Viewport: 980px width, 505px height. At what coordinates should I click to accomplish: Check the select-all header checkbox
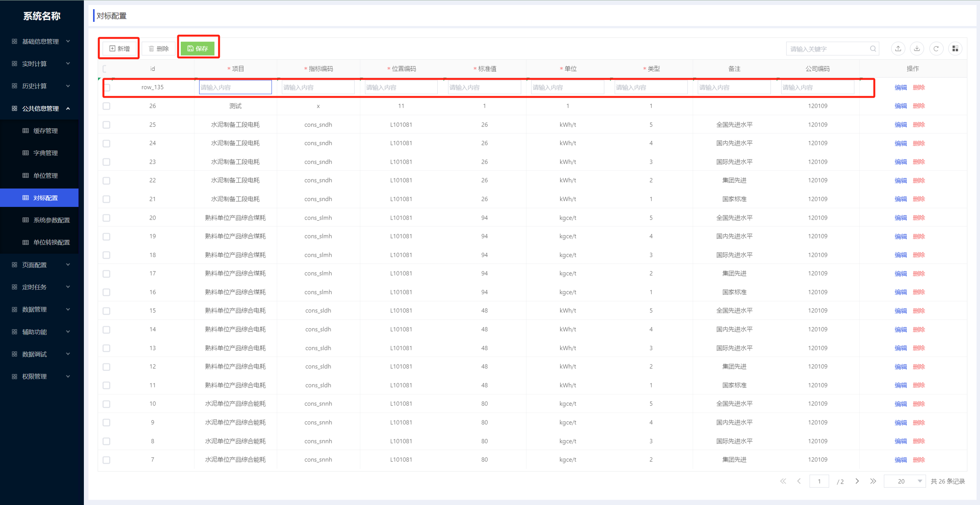105,69
